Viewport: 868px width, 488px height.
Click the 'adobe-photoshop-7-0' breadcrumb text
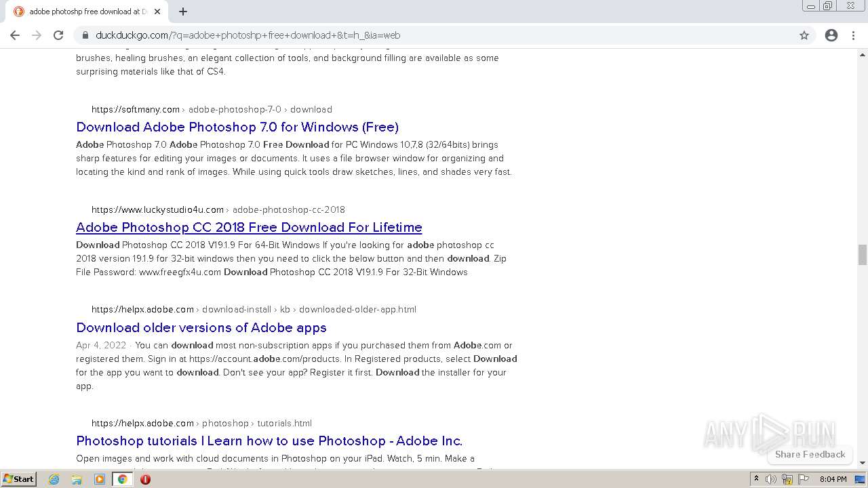pos(235,109)
